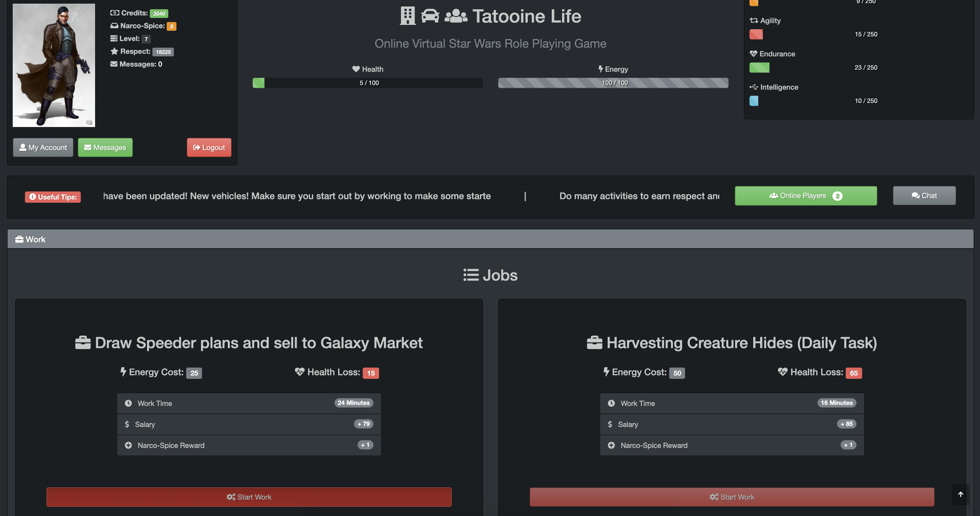Click the Energy Cost 25 badge
Image resolution: width=980 pixels, height=516 pixels.
coord(194,373)
